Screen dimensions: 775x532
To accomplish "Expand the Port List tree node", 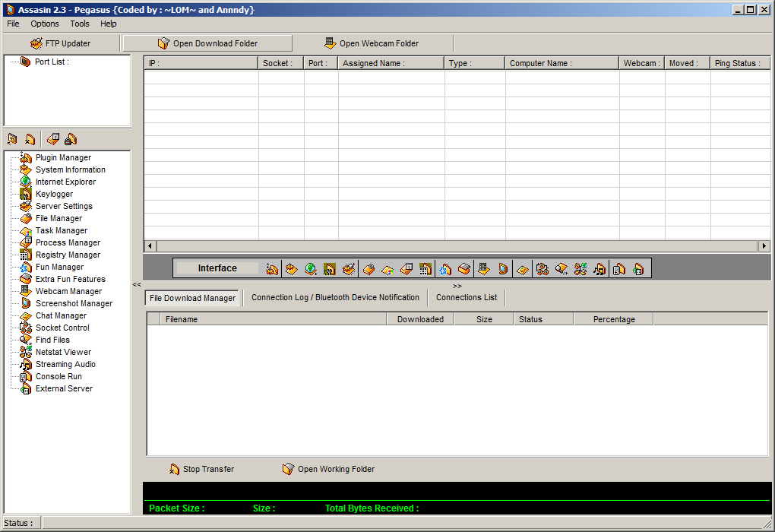I will pyautogui.click(x=25, y=62).
